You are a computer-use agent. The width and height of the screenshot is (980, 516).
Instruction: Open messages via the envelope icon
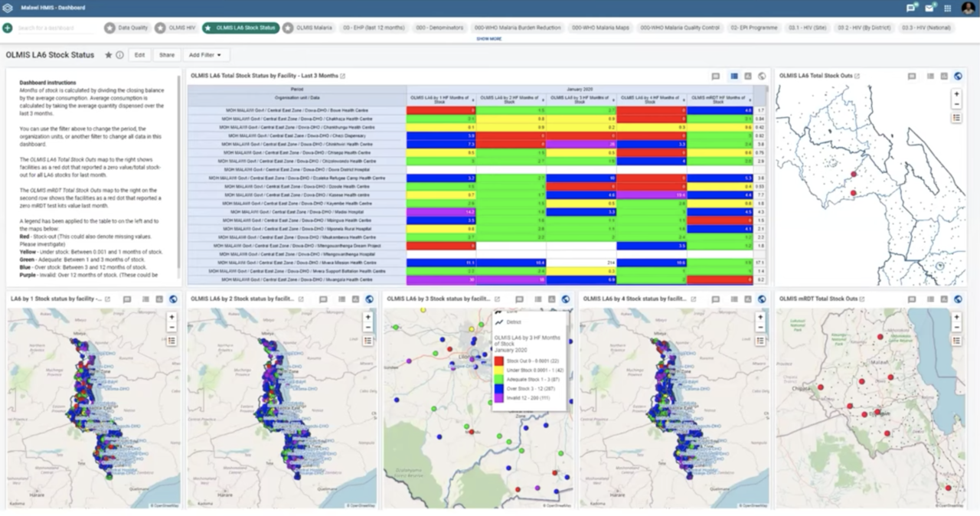pyautogui.click(x=928, y=8)
